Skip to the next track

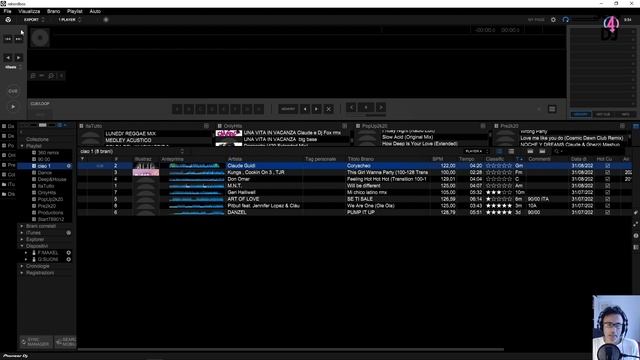18,39
